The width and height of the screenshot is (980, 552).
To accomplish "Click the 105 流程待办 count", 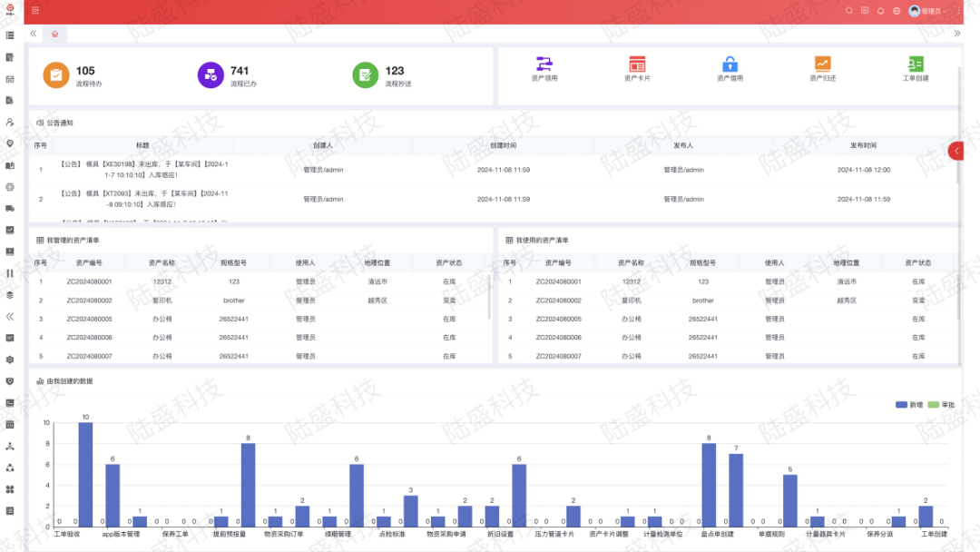I will point(85,71).
